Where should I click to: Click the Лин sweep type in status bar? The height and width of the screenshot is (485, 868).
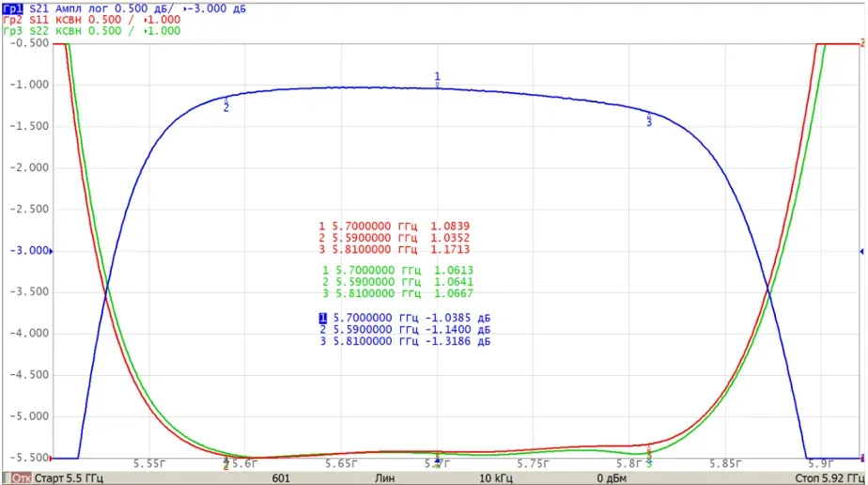pos(385,478)
